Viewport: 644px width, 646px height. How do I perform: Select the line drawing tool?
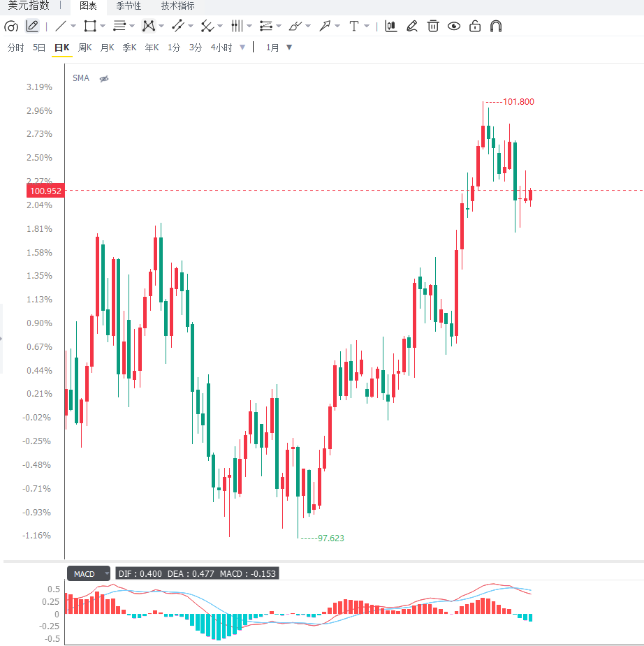click(x=61, y=27)
